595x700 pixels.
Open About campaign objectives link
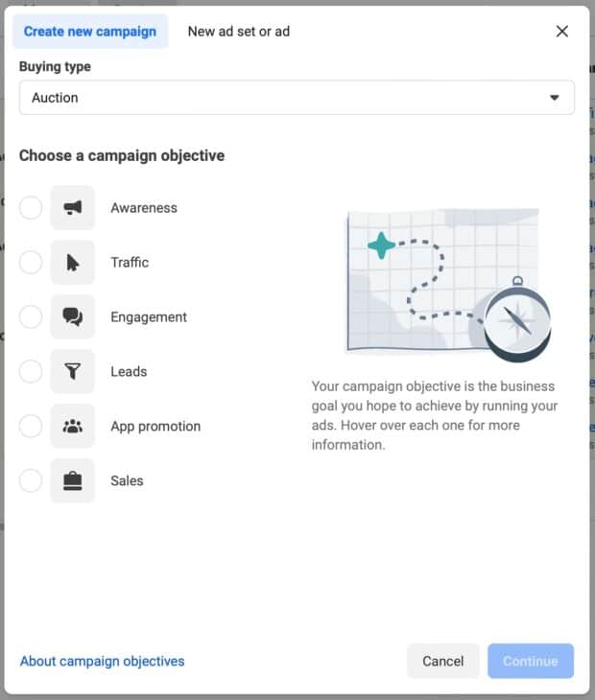click(x=103, y=661)
